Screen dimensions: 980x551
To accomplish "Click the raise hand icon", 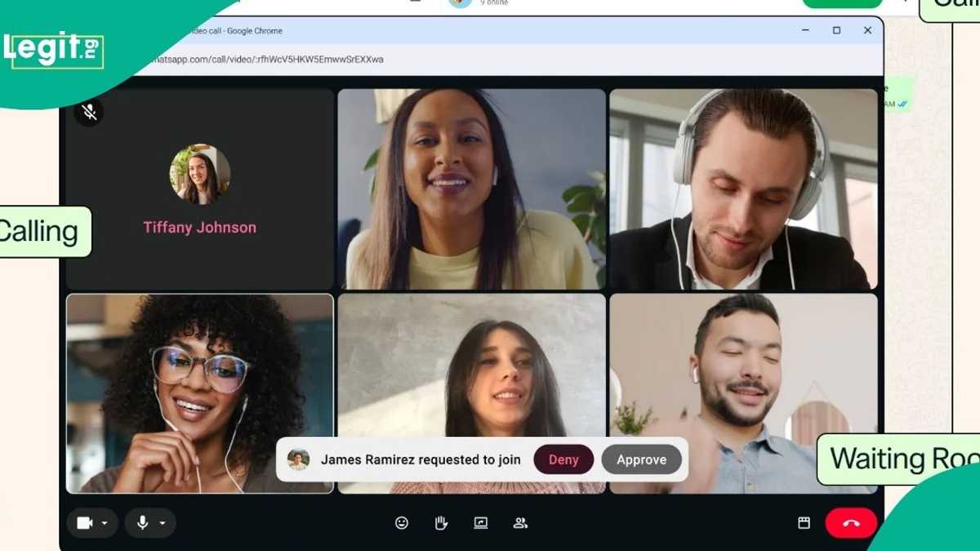I will (441, 523).
